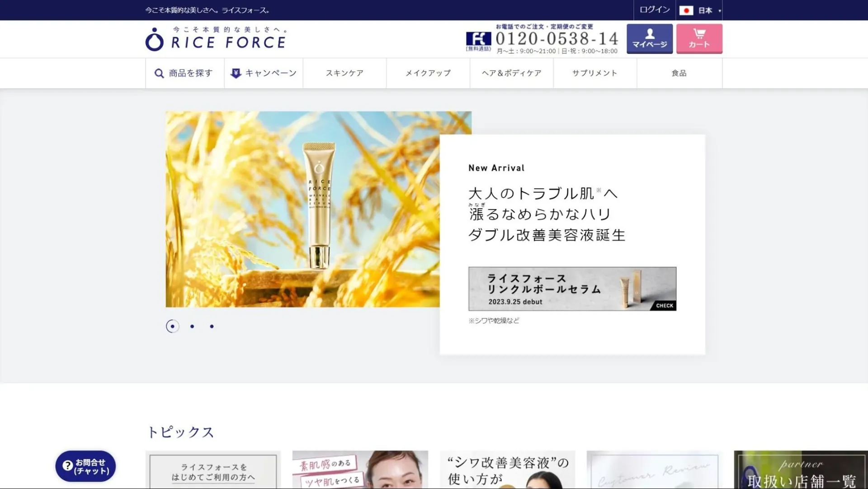Select the first carousel dot
The width and height of the screenshot is (868, 489).
172,326
